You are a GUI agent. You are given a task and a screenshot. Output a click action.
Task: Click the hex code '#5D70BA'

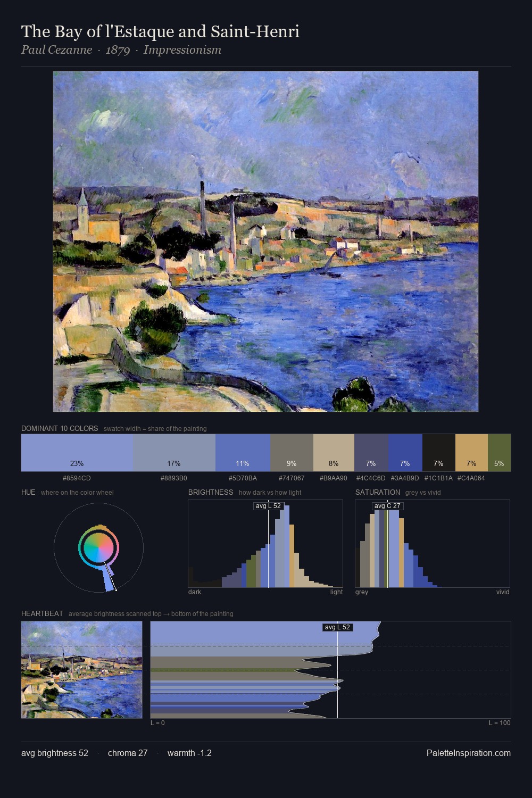(243, 478)
